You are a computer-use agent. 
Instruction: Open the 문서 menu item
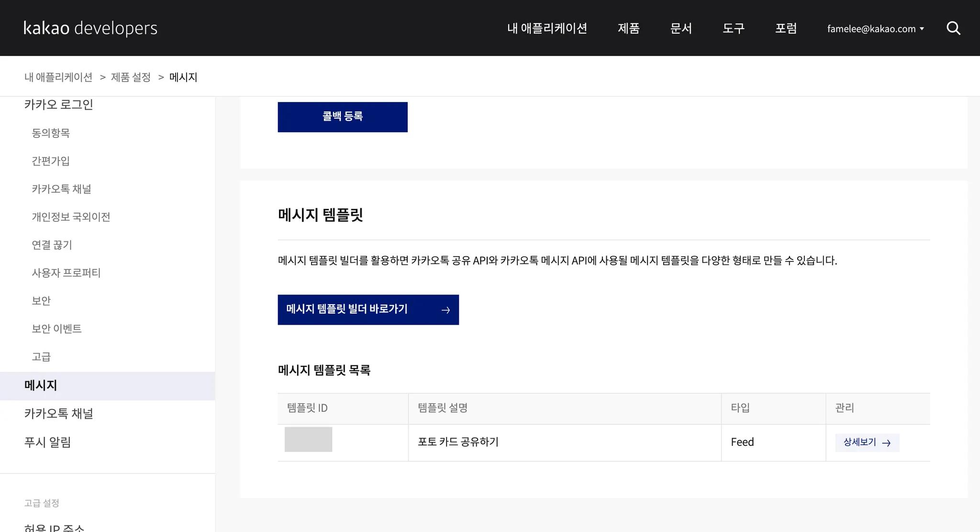pos(681,28)
